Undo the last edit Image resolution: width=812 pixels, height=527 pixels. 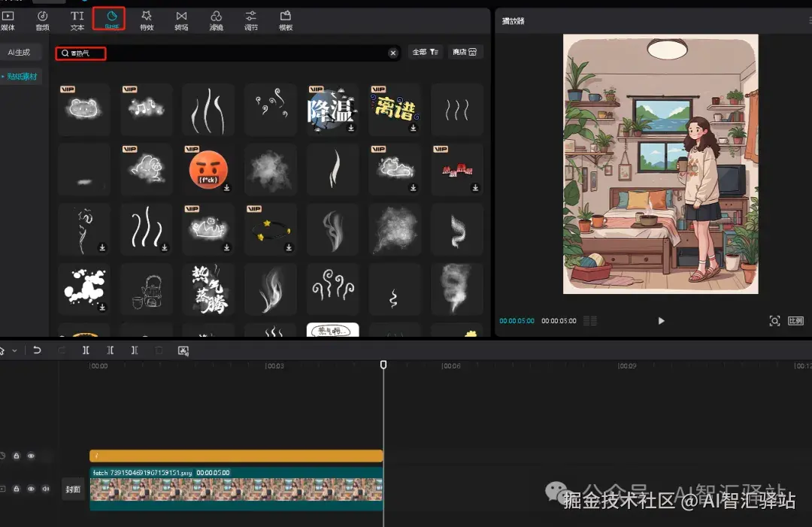click(37, 350)
